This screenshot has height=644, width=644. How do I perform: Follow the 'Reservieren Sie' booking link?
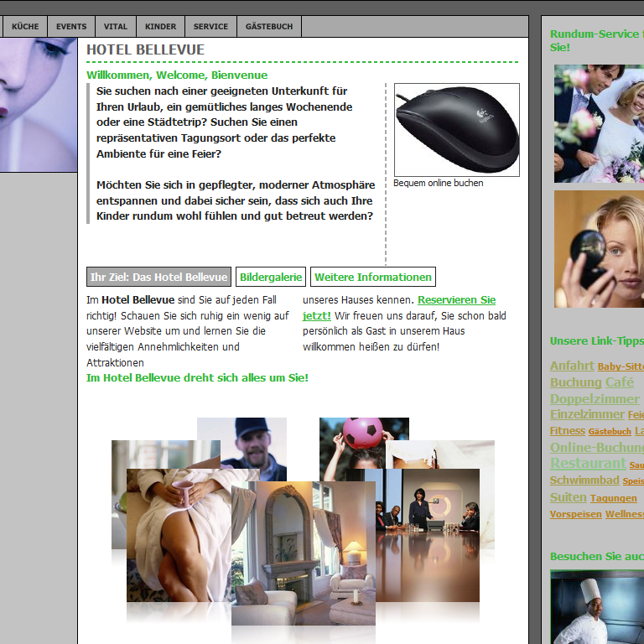tap(456, 300)
